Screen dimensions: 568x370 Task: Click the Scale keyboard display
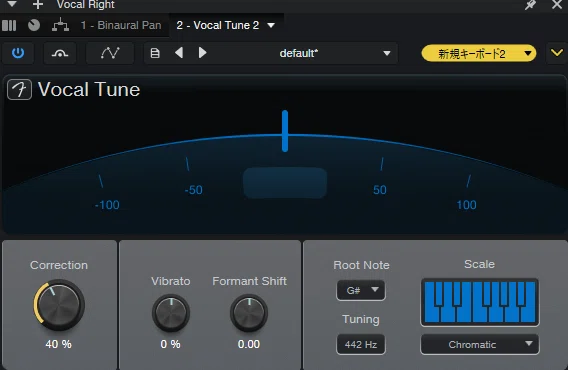(480, 302)
